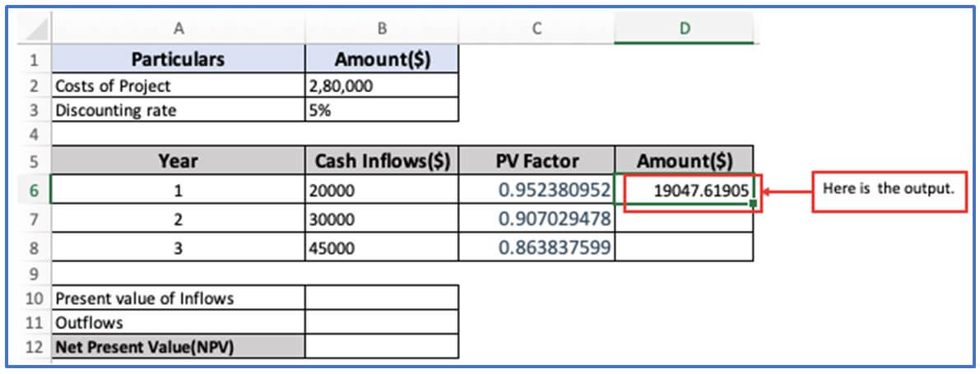The width and height of the screenshot is (980, 374).
Task: Select the Year 2 cell
Action: 178,219
